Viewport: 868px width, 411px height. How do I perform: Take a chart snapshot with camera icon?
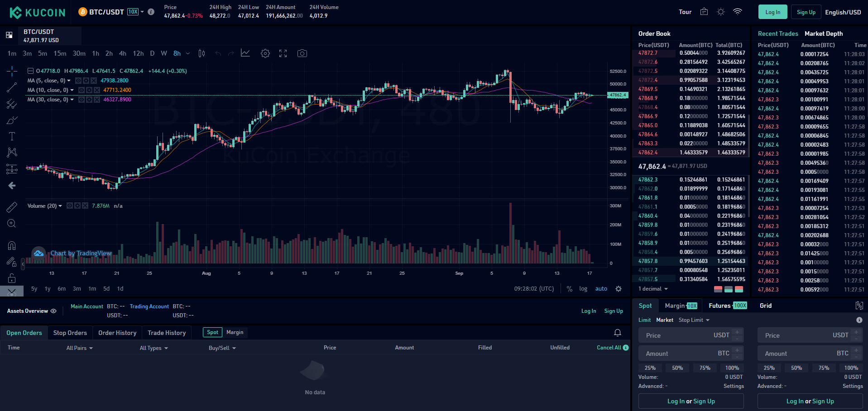302,53
